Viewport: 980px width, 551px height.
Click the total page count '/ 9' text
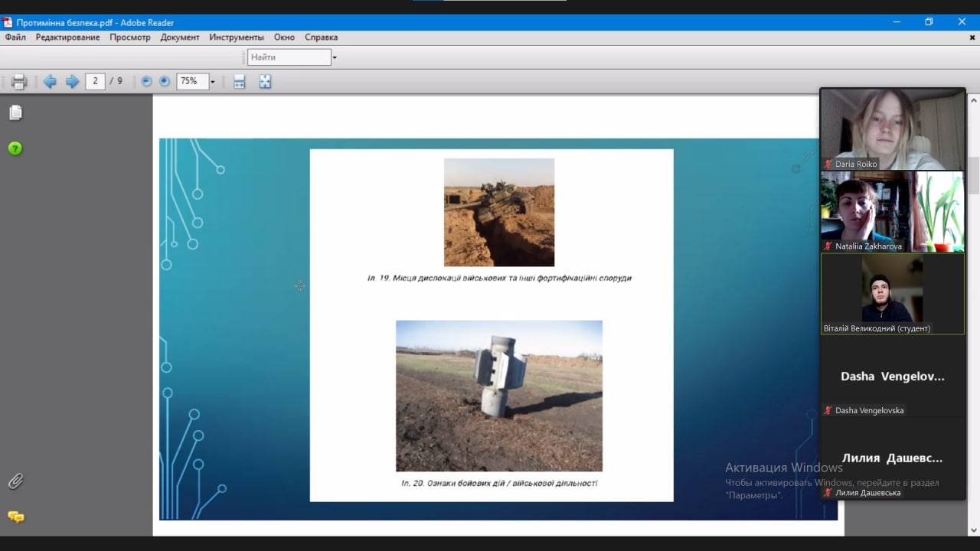pos(116,81)
